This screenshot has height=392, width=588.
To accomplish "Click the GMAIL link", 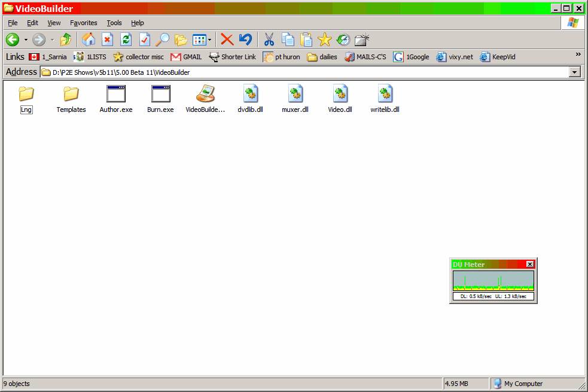I will click(x=186, y=57).
